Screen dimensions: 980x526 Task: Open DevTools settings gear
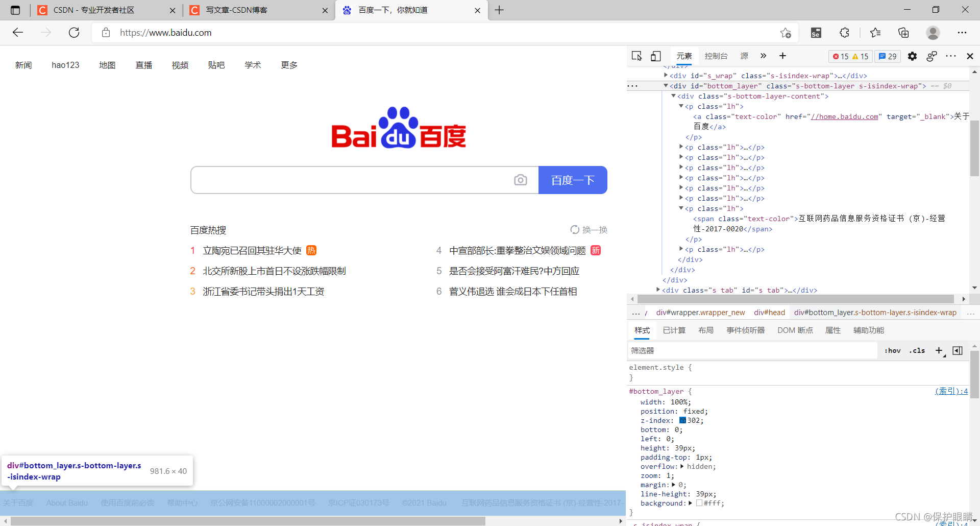point(913,56)
